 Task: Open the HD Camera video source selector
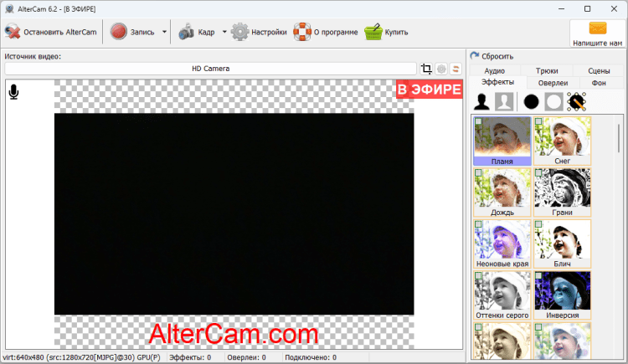[x=211, y=69]
